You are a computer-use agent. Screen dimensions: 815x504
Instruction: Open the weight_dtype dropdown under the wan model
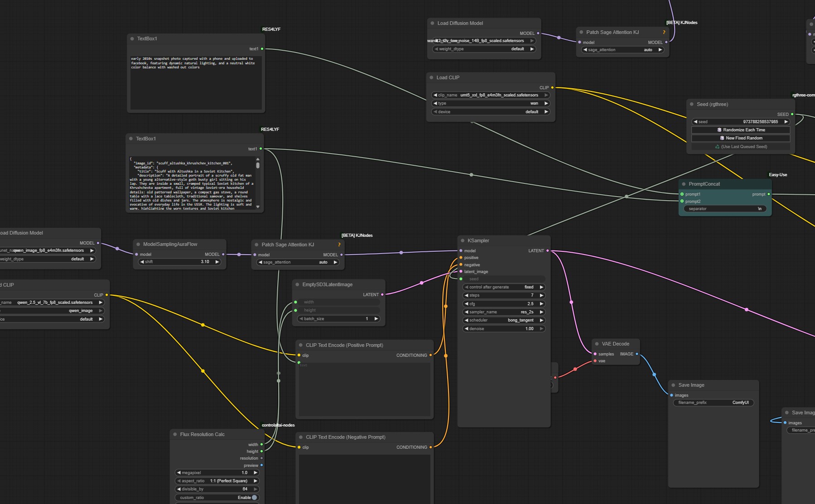coord(484,49)
